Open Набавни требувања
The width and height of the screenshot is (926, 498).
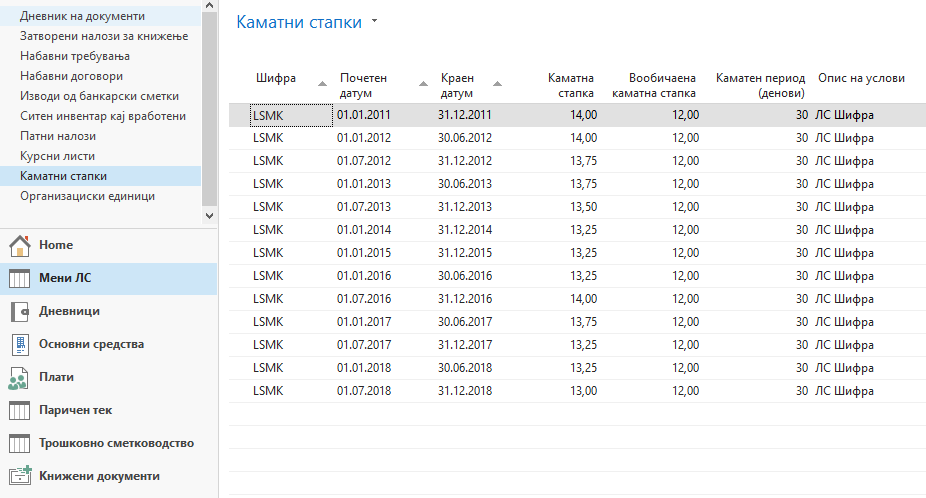pos(75,56)
